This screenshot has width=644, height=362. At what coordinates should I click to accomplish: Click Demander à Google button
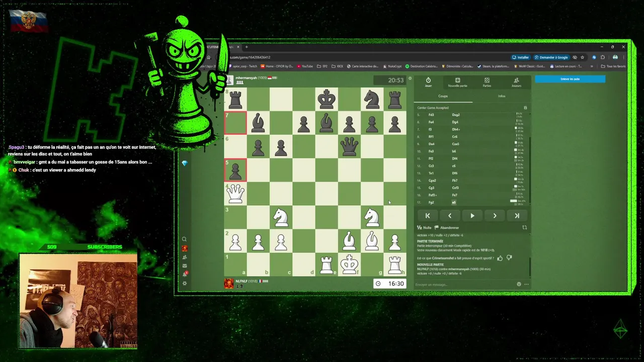[x=551, y=57]
